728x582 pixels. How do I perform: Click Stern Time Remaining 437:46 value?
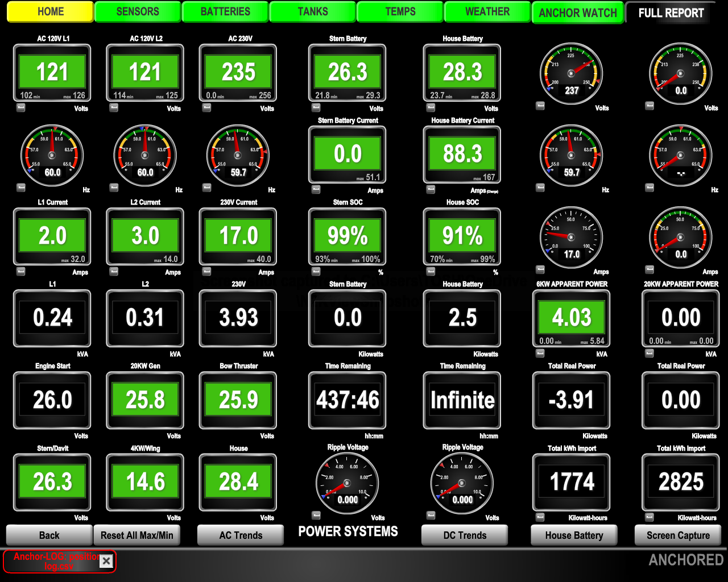348,400
